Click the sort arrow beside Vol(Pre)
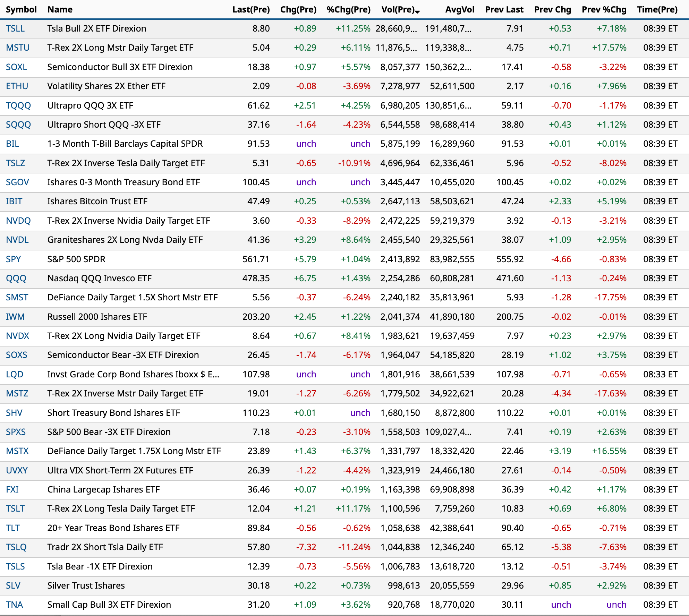Image resolution: width=689 pixels, height=616 pixels. (x=417, y=12)
